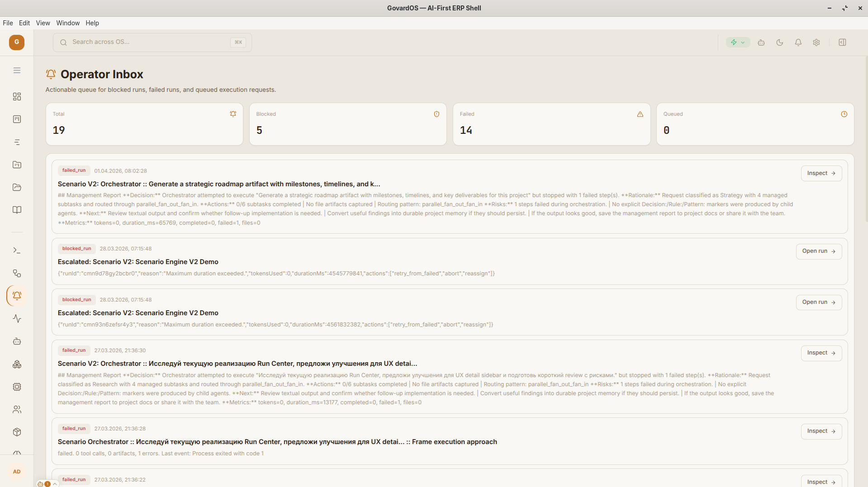The width and height of the screenshot is (868, 487).
Task: Open the list lines icon in sidebar
Action: tap(17, 142)
